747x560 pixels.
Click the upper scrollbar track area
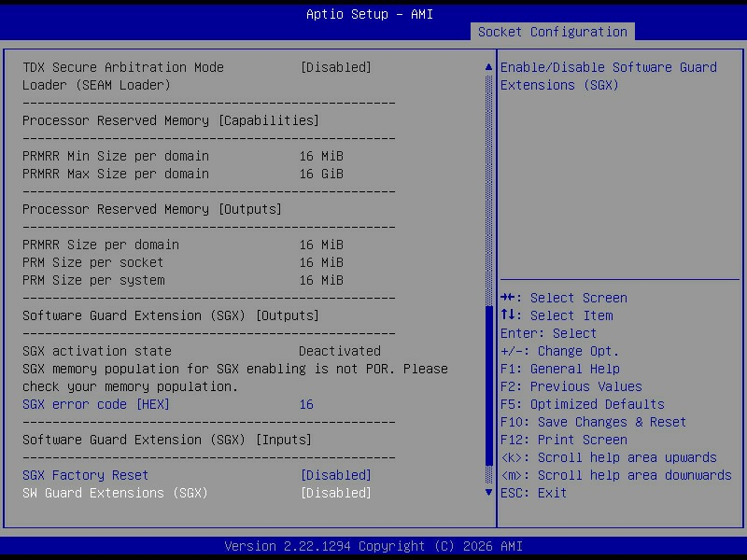tap(488, 190)
